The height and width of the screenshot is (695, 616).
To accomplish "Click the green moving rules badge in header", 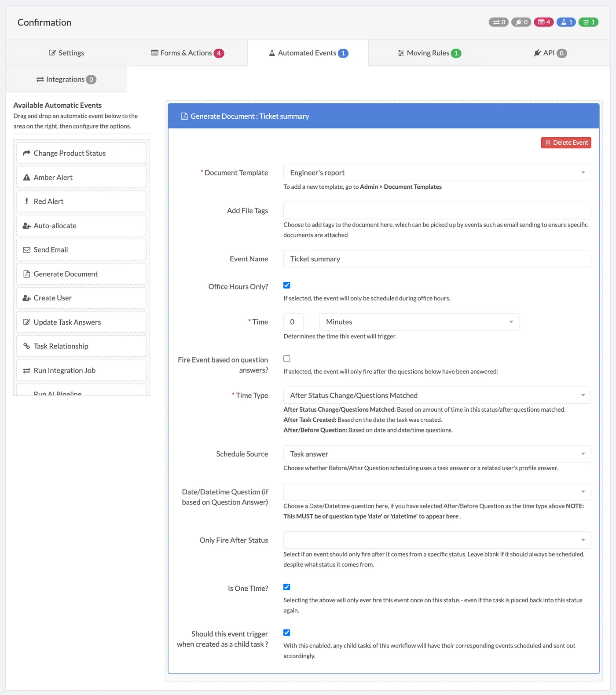I will pyautogui.click(x=589, y=22).
